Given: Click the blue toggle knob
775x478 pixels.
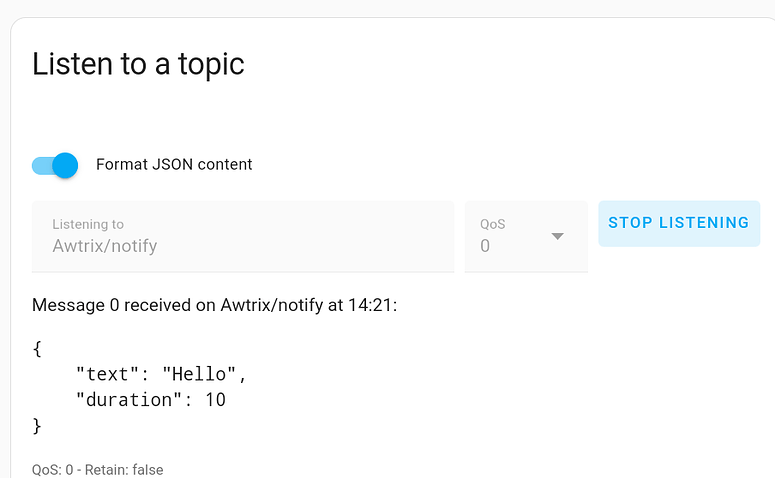Looking at the screenshot, I should coord(65,165).
